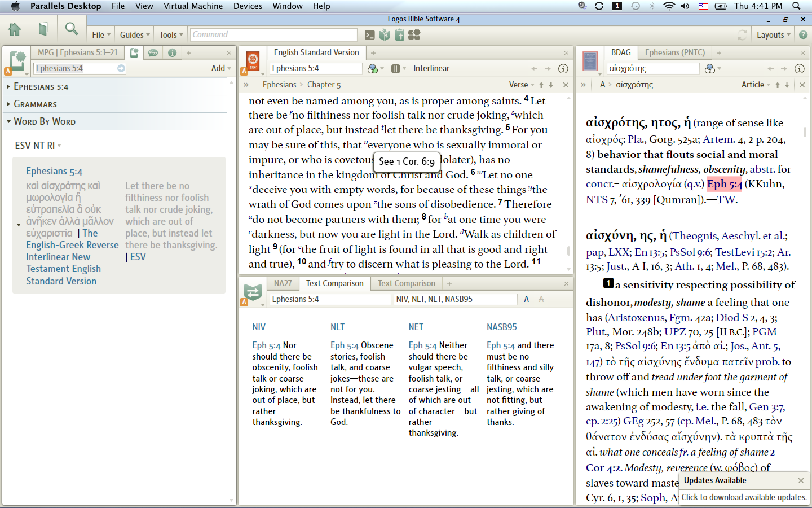Click to download available updates

[744, 497]
